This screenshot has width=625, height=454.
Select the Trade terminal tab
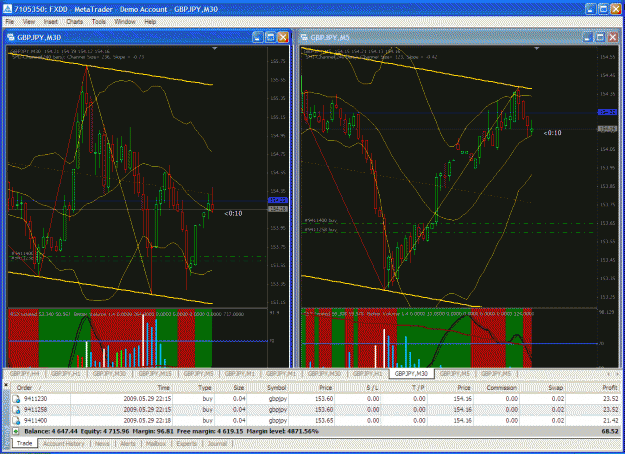pyautogui.click(x=25, y=443)
